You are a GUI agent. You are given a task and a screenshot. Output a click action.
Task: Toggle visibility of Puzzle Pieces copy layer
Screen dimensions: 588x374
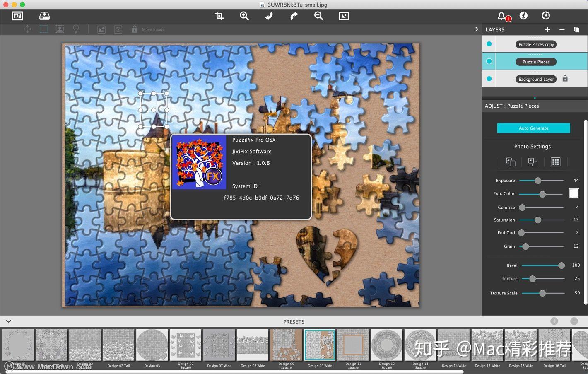tap(489, 44)
